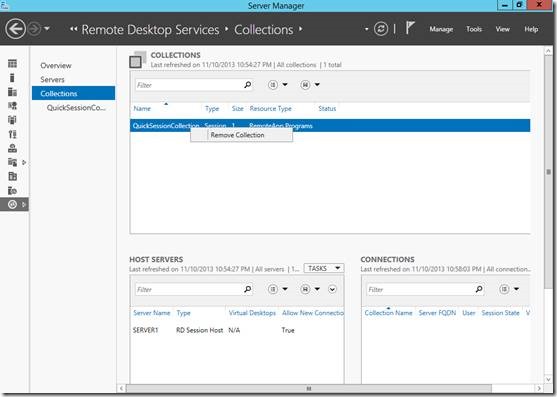Viewport: 557px width, 397px height.
Task: Open Host Servers saved queries icon
Action: click(x=305, y=289)
